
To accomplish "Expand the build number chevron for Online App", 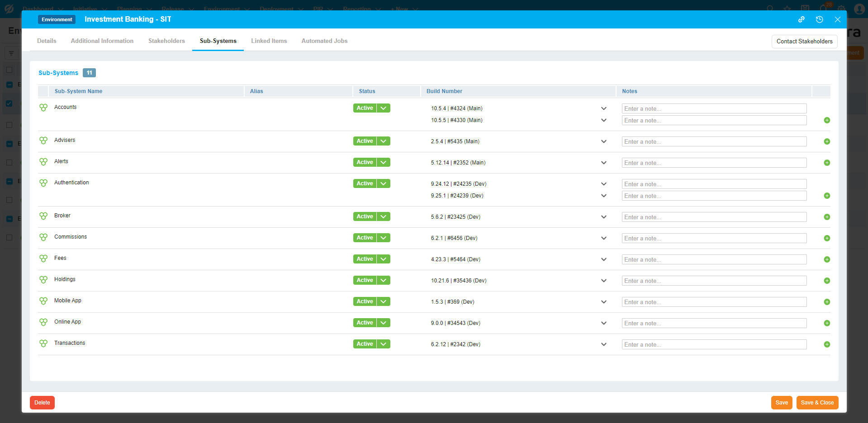I will point(603,323).
